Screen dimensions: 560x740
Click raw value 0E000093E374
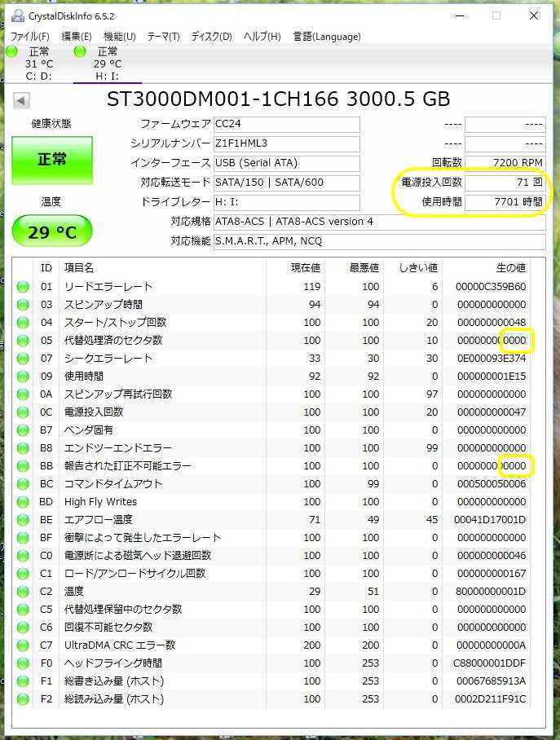pyautogui.click(x=491, y=359)
